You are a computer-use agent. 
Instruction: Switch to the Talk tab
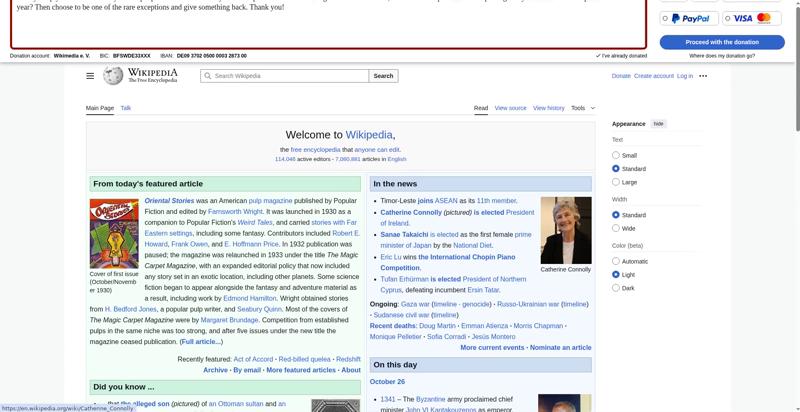[x=126, y=108]
